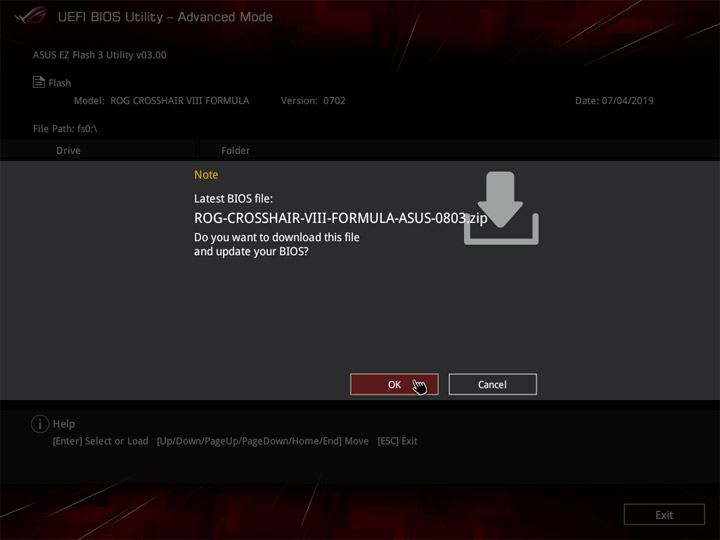Cancel the BIOS download dialog
Viewport: 720px width, 540px height.
tap(492, 384)
